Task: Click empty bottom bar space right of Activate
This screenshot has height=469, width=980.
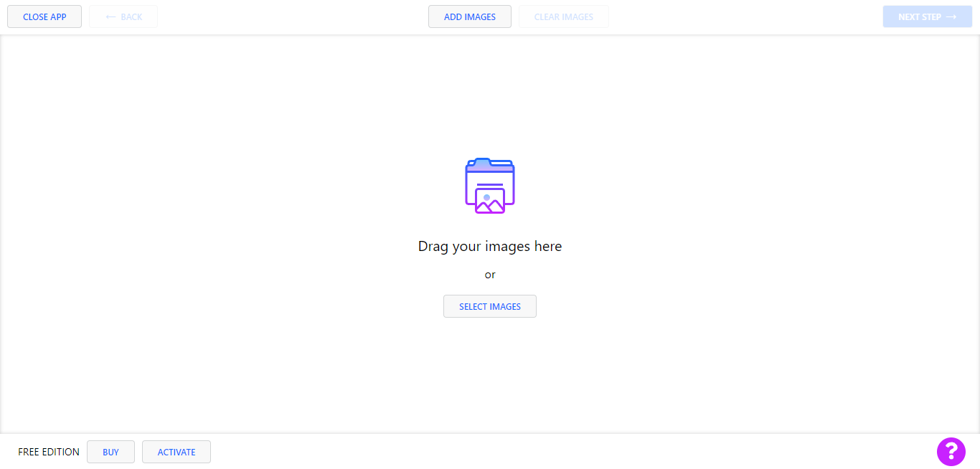Action: click(502, 452)
